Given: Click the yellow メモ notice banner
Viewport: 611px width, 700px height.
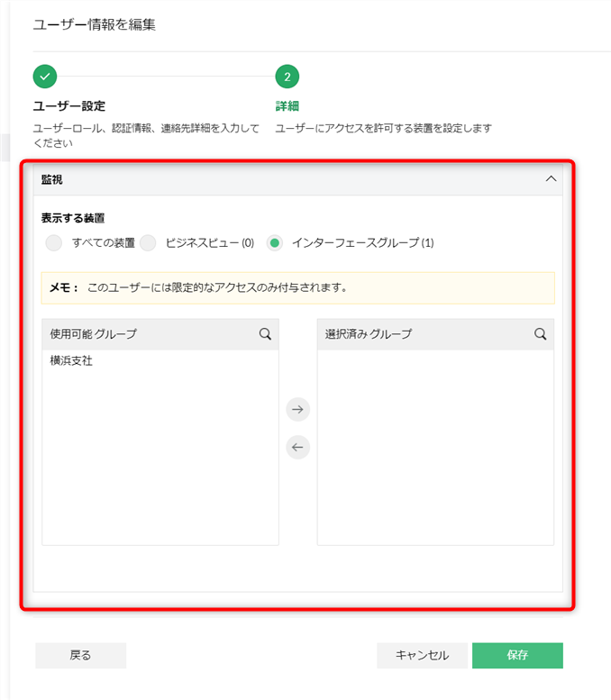Looking at the screenshot, I should (297, 288).
